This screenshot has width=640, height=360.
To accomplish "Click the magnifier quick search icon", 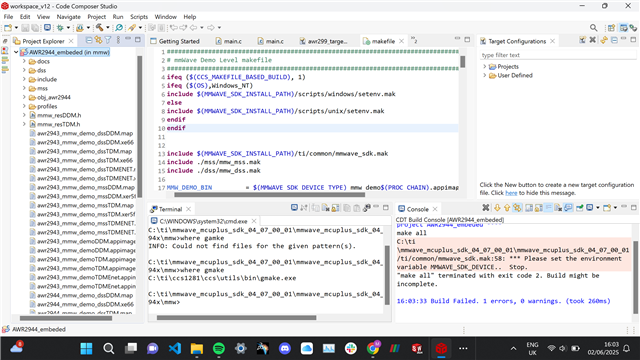I will click(x=593, y=28).
